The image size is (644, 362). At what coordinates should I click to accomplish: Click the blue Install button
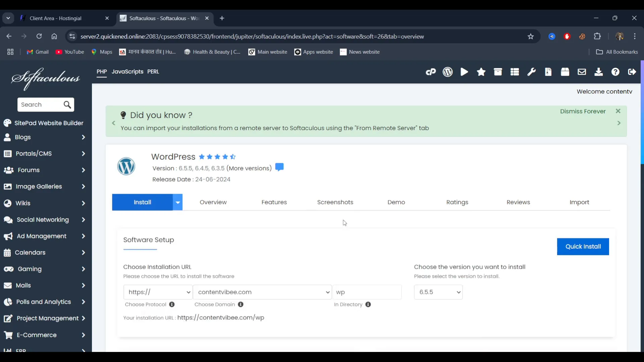pos(143,202)
